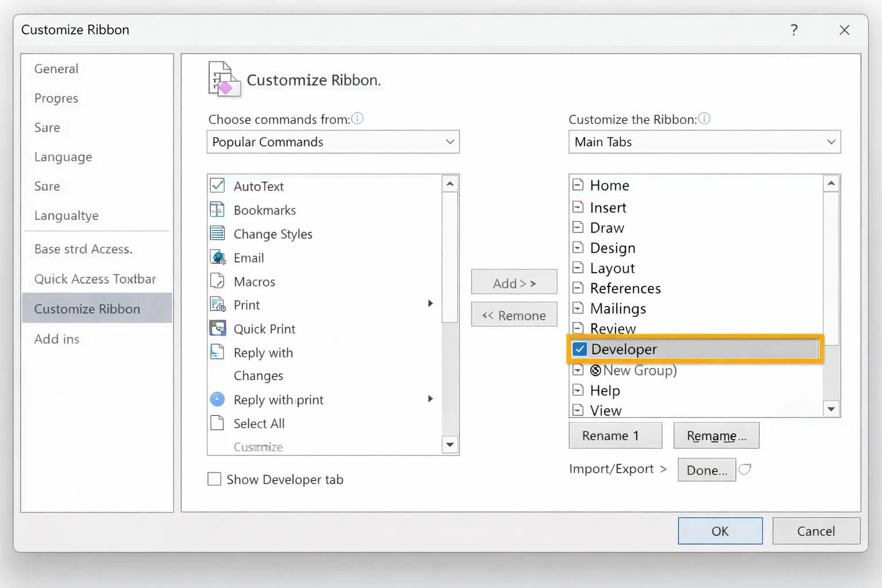Uncheck the Developer tab checkbox
Viewport: 882px width, 588px height.
pos(580,349)
